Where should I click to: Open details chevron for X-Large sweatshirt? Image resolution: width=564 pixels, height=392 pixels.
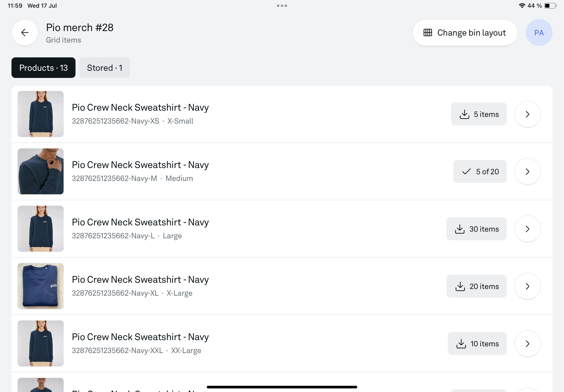527,286
